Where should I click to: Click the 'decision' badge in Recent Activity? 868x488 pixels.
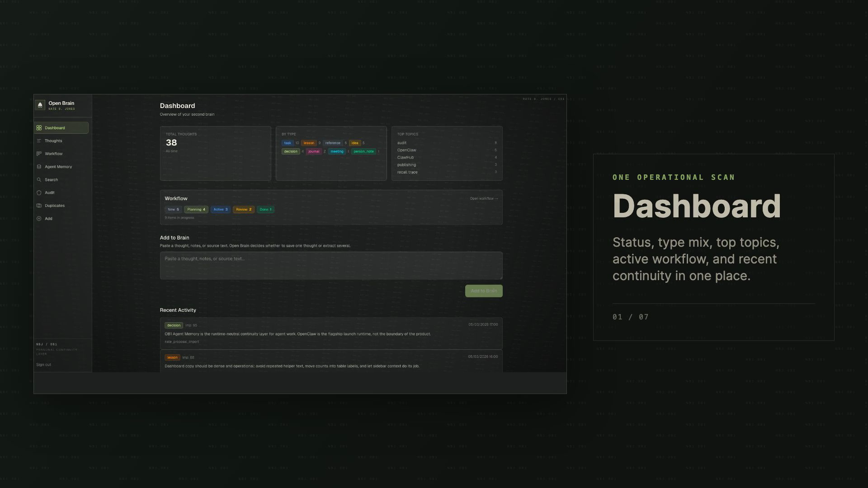point(174,325)
